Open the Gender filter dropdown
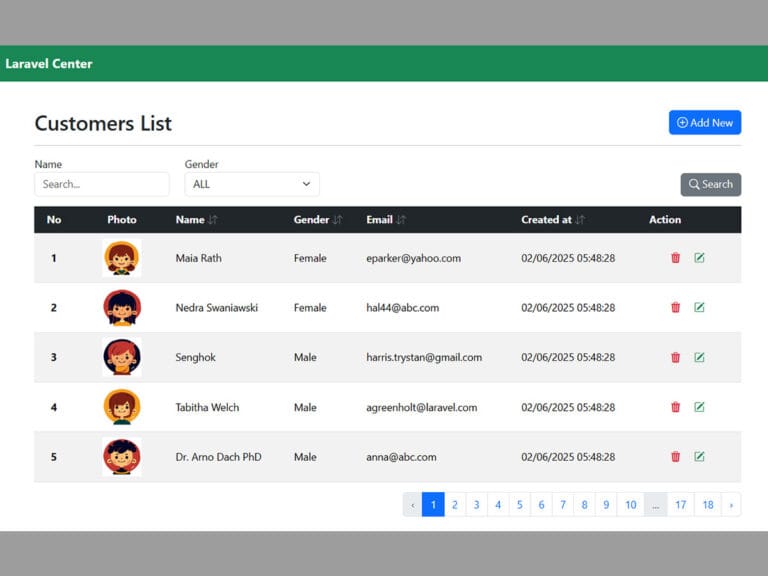768x576 pixels. [252, 184]
